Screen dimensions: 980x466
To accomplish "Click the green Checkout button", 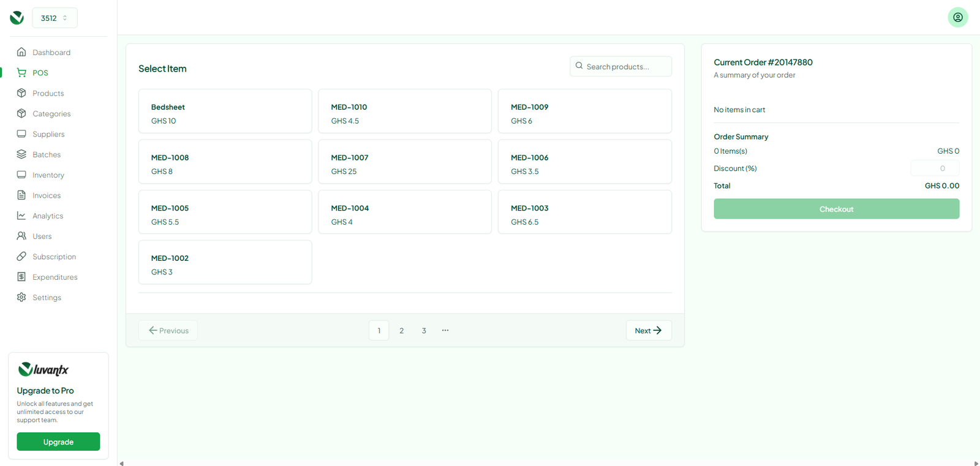I will click(x=836, y=209).
